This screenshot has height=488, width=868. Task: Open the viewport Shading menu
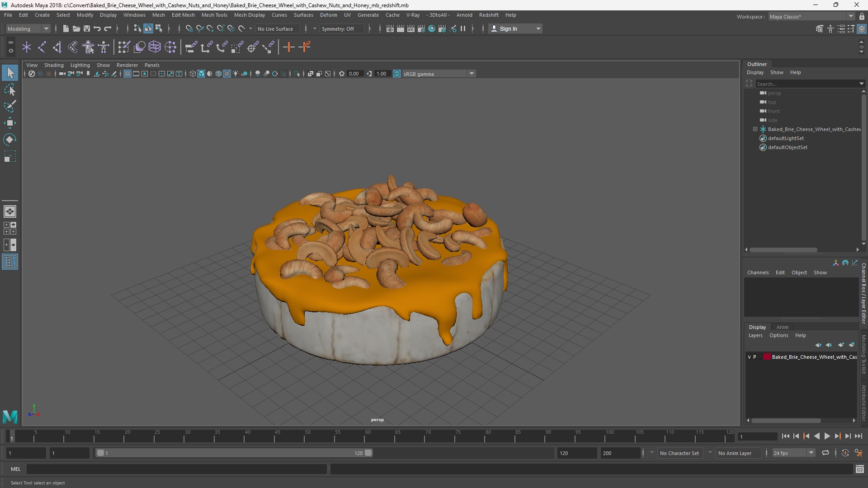pos(54,65)
